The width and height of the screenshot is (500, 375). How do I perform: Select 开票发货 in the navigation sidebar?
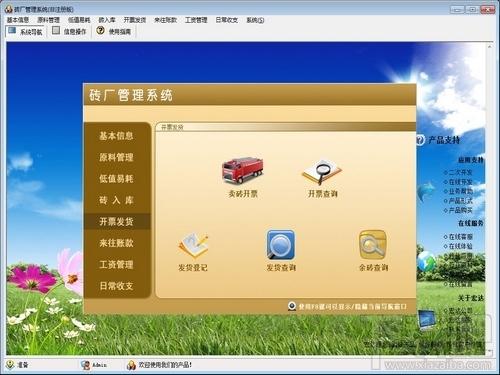[116, 221]
